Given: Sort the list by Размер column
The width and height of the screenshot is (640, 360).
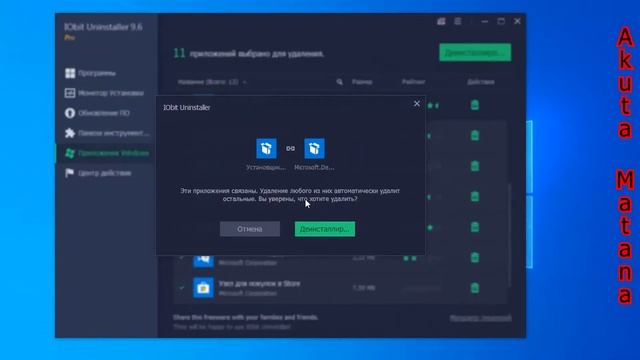Looking at the screenshot, I should click(x=362, y=82).
